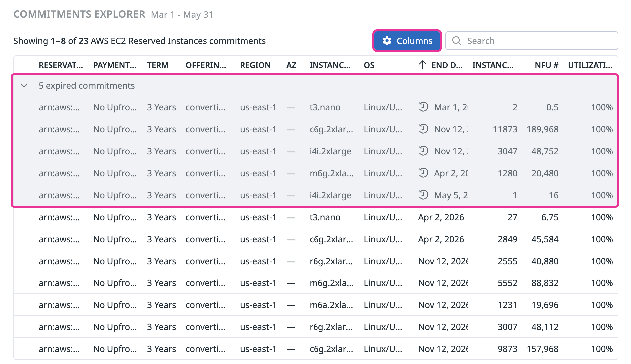Click the expired clock icon for Apr 2 expired row
Image resolution: width=631 pixels, height=364 pixels.
(x=423, y=173)
